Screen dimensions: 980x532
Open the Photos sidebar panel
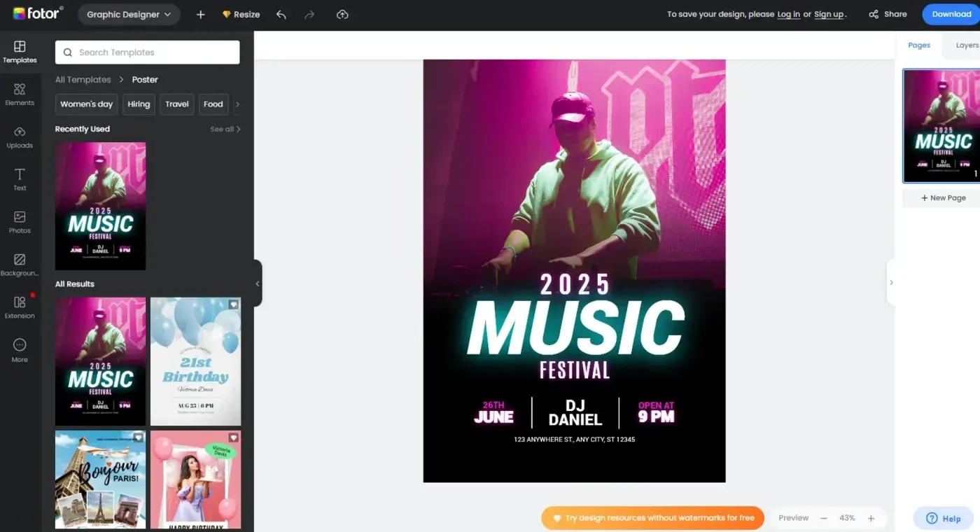[x=20, y=222]
